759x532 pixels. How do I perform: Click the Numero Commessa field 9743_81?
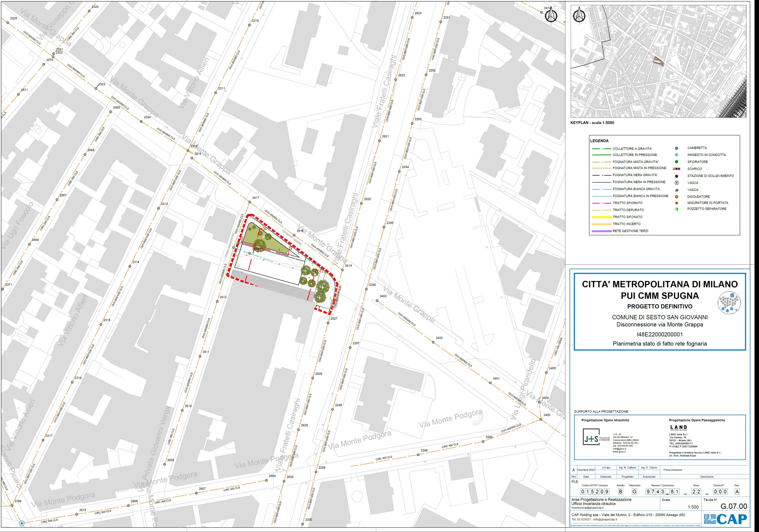[663, 492]
